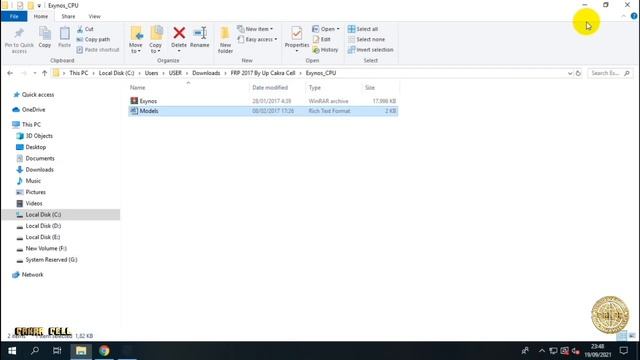Viewport: 640px width, 360px height.
Task: Select Local Disk (E:) drive
Action: [42, 237]
